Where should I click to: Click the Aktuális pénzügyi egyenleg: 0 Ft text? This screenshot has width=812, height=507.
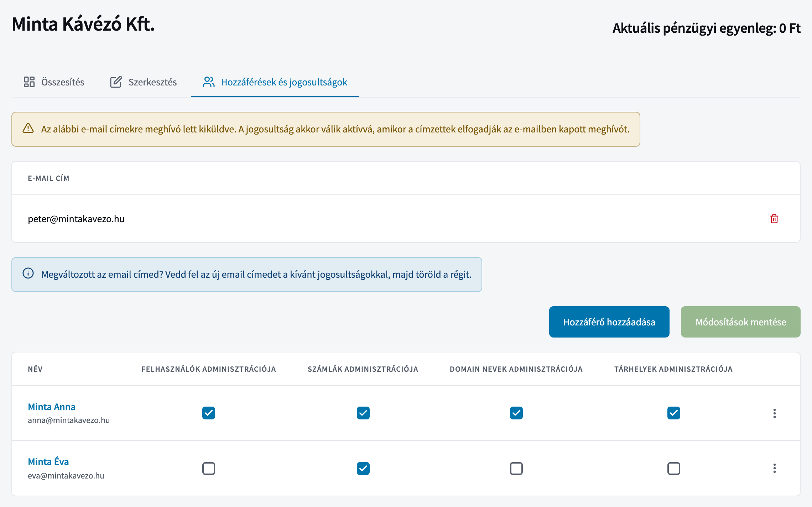707,28
